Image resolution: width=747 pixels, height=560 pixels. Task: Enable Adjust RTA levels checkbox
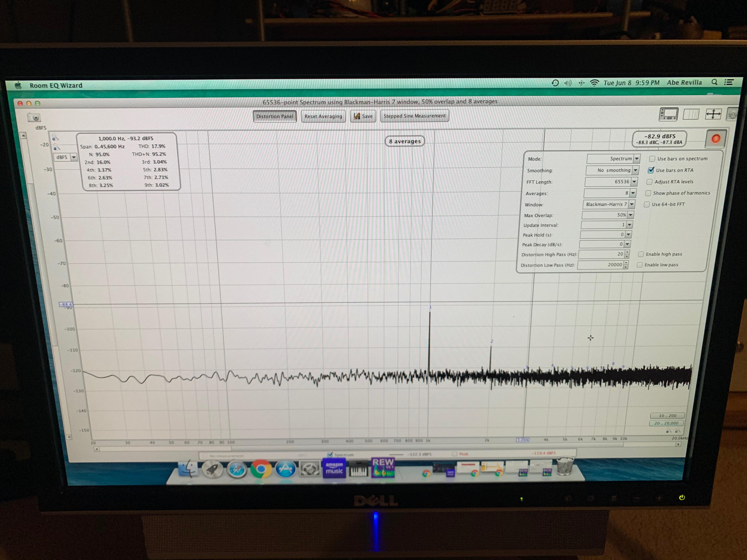(x=649, y=182)
